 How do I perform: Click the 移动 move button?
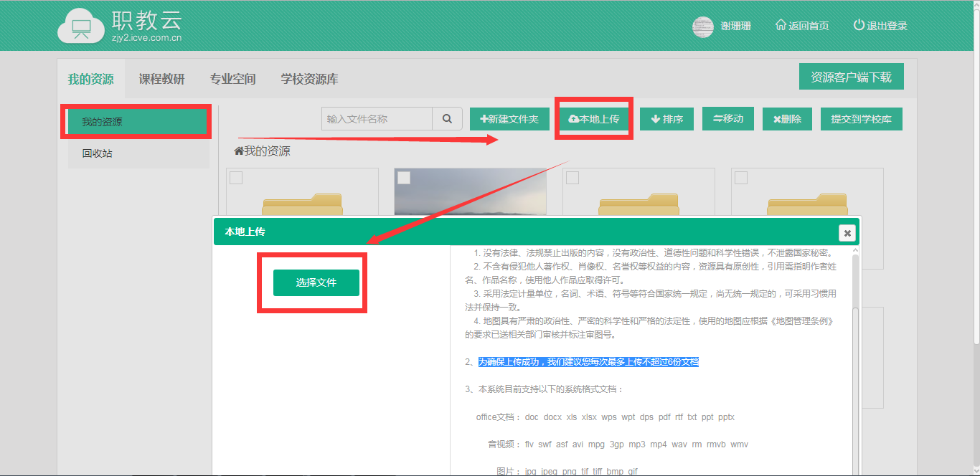click(727, 118)
